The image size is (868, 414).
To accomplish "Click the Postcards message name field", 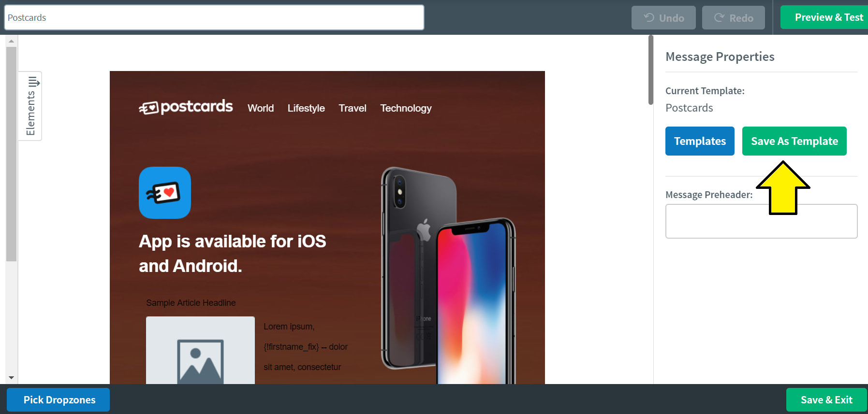I will click(x=214, y=17).
